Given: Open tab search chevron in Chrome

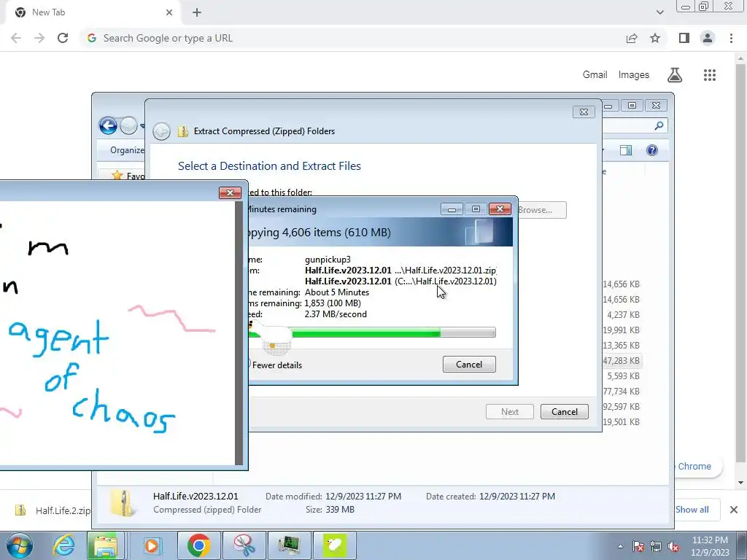Looking at the screenshot, I should [659, 12].
